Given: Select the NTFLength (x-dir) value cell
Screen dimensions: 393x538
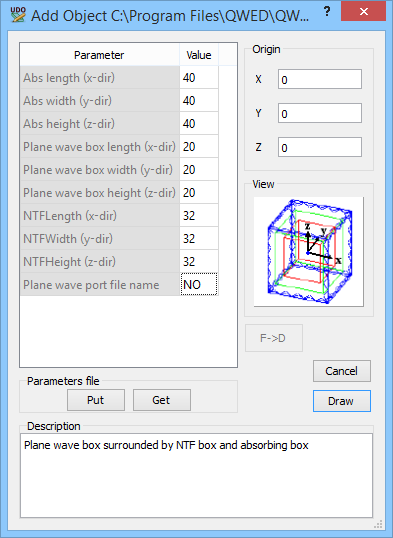Looking at the screenshot, I should pos(199,216).
